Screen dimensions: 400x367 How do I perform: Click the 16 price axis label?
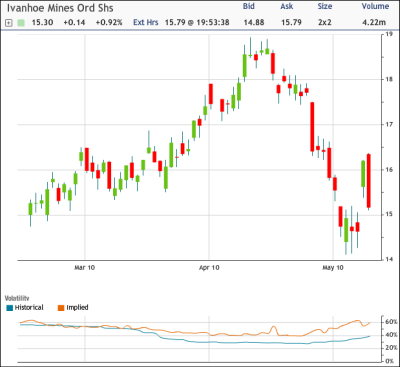pyautogui.click(x=388, y=169)
